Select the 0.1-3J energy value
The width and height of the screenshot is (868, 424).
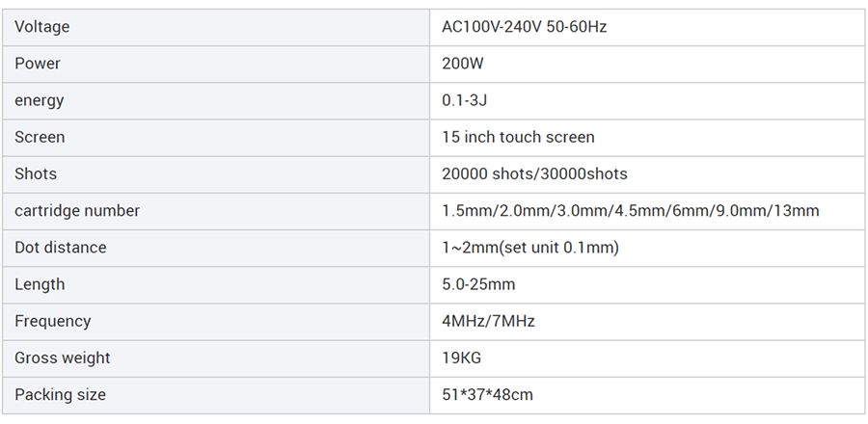pyautogui.click(x=461, y=100)
